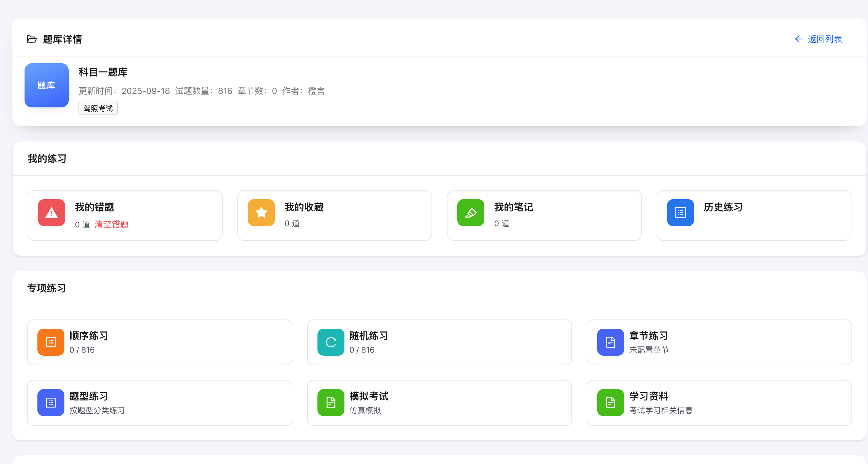The width and height of the screenshot is (868, 464).
Task: Click the blue document icon for 章节练习
Action: click(610, 342)
